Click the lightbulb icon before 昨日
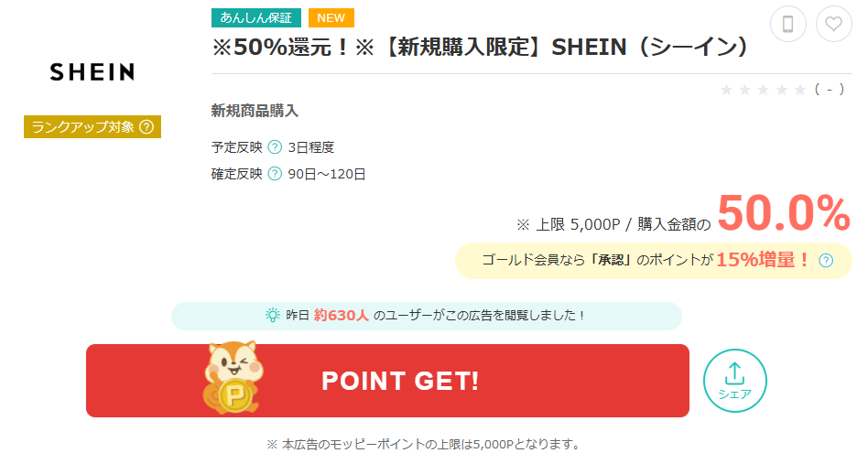 click(272, 315)
